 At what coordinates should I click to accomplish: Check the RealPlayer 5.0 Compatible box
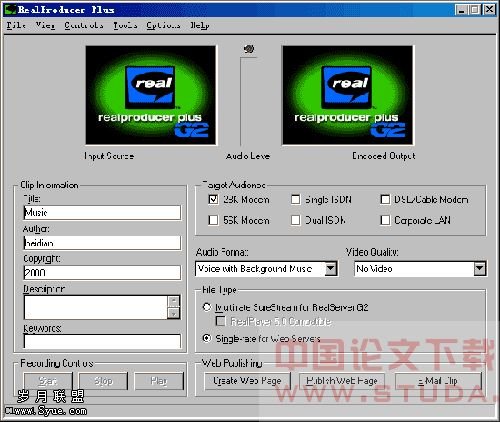pos(221,321)
